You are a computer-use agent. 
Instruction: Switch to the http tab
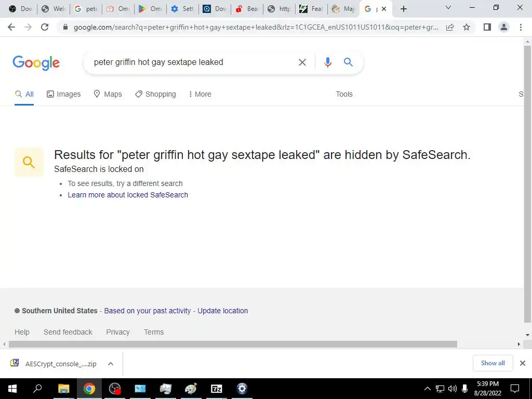click(279, 9)
